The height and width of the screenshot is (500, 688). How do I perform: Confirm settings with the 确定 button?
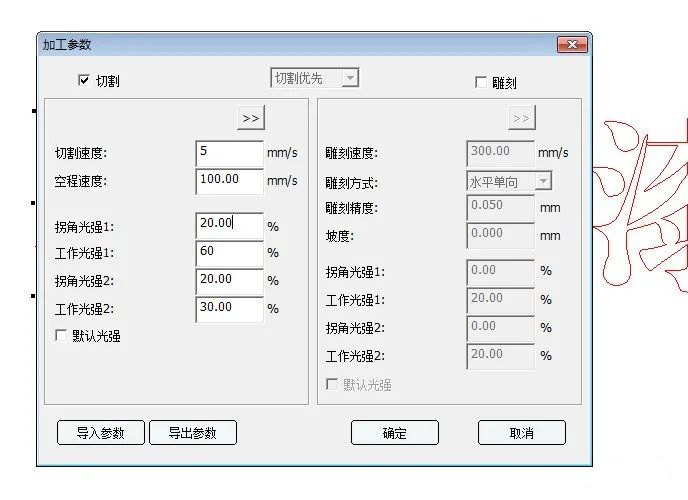pyautogui.click(x=394, y=433)
